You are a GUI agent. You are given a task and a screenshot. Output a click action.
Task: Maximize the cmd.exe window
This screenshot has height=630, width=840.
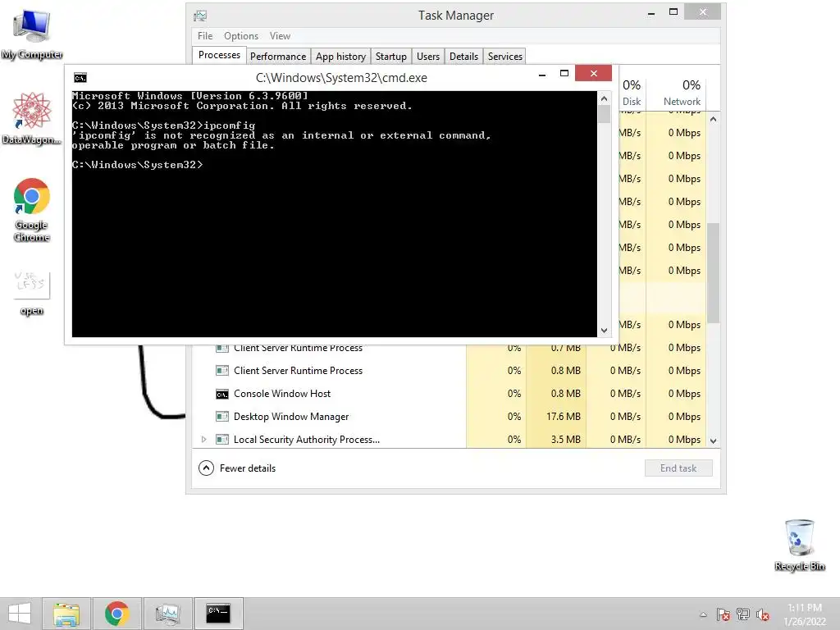(x=564, y=73)
